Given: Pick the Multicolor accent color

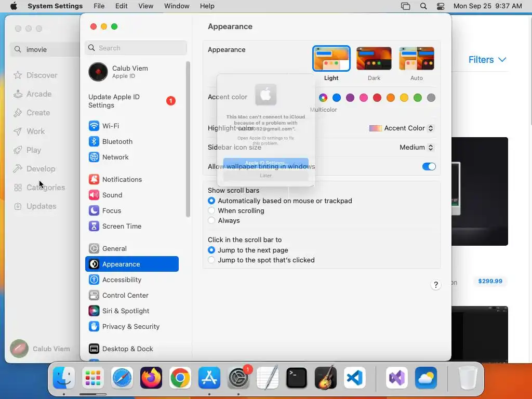Looking at the screenshot, I should pos(323,98).
